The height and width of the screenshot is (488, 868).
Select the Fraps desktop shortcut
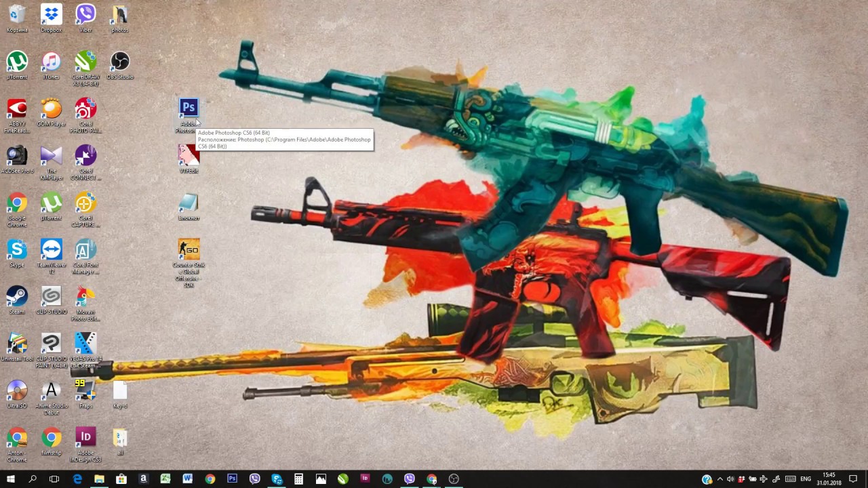(85, 394)
